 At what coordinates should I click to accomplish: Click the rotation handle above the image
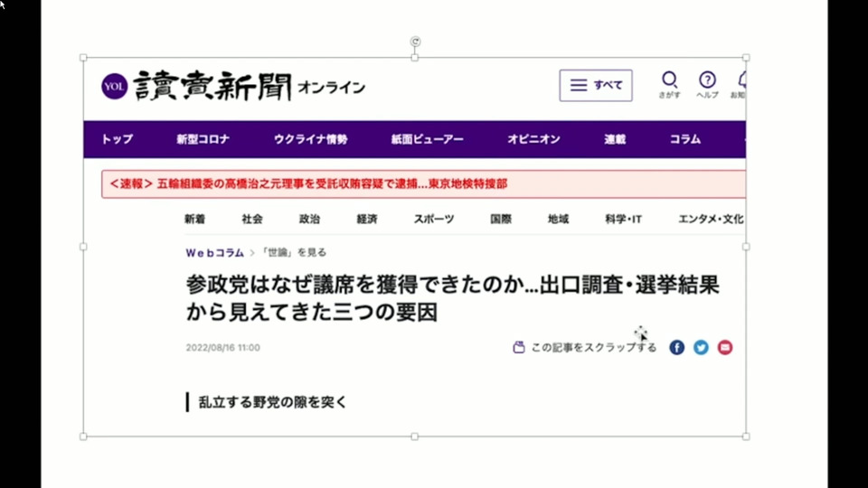click(415, 42)
